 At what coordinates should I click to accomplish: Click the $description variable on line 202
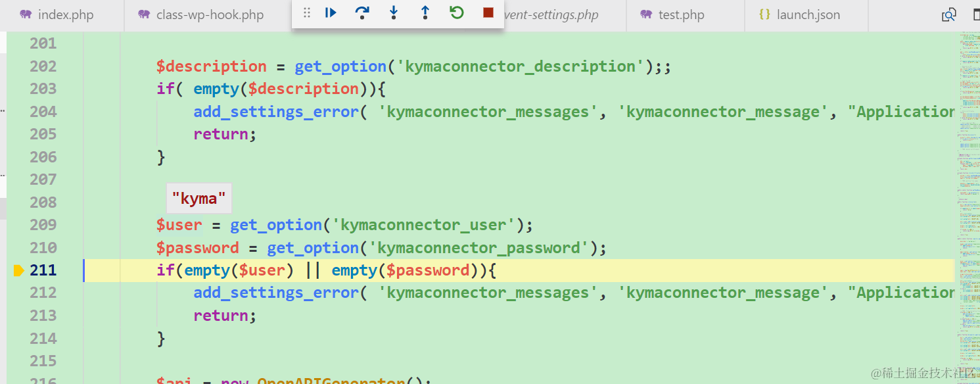click(x=212, y=66)
